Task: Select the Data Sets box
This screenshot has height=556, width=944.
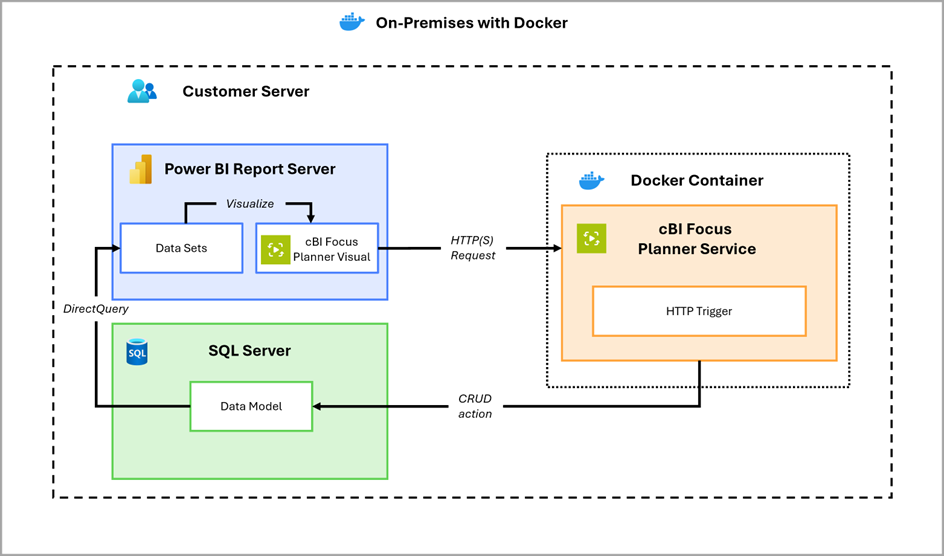Action: click(x=181, y=248)
